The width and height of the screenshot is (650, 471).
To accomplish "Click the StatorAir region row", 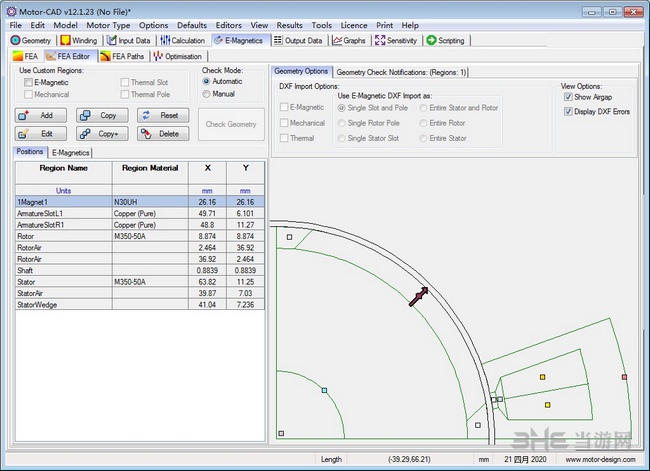I will [140, 293].
